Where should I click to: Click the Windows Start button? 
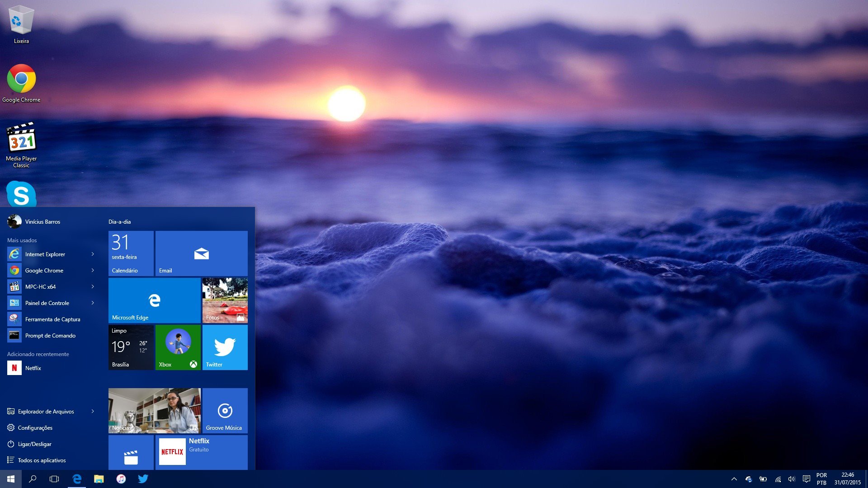[11, 479]
